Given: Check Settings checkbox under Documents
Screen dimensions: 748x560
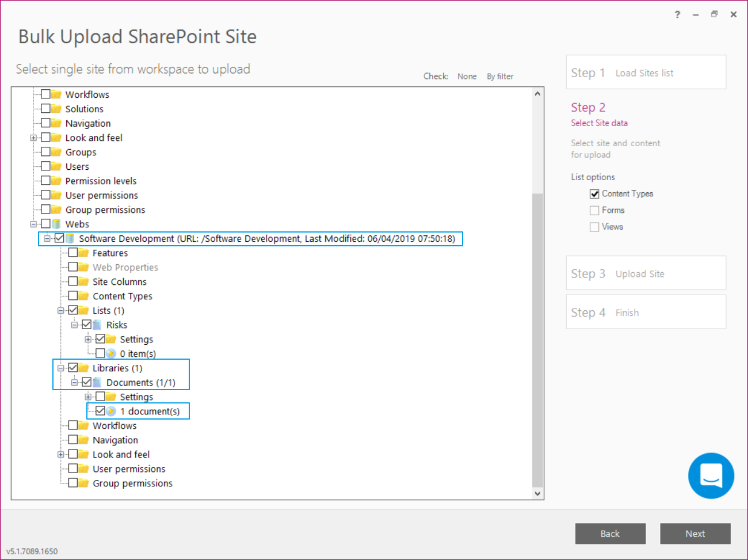Looking at the screenshot, I should pos(101,397).
